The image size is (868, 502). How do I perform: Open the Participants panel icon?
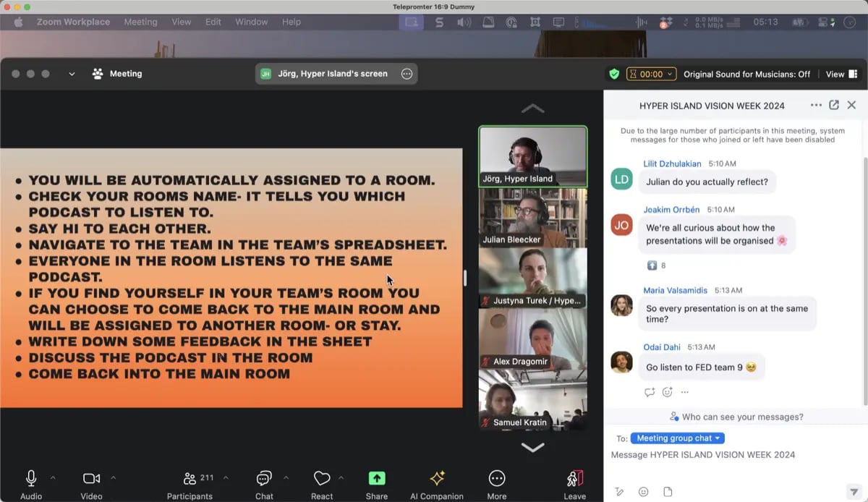pyautogui.click(x=190, y=478)
